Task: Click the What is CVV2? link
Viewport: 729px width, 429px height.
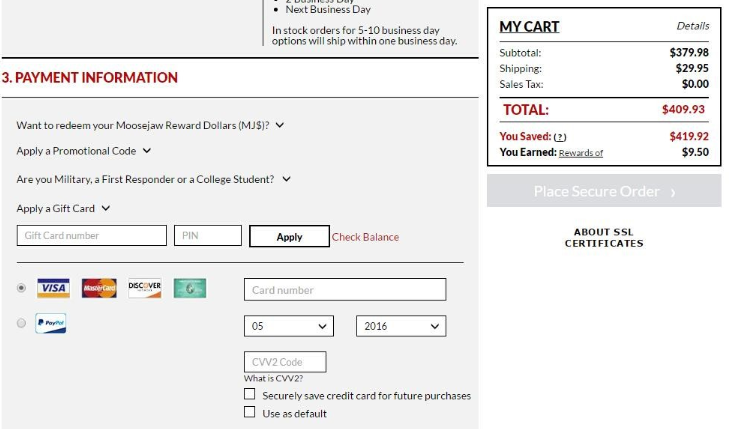Action: tap(273, 378)
